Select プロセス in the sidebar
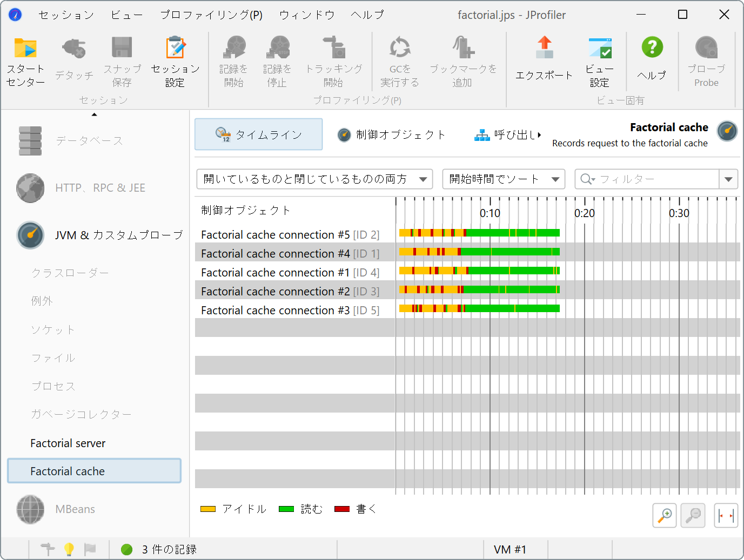Screen dimensions: 744x560 (53, 387)
